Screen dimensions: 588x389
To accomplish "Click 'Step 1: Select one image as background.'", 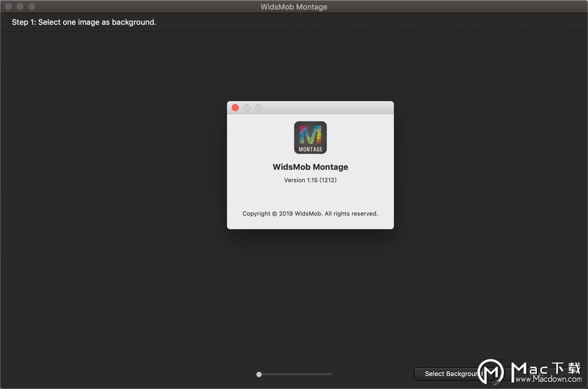I will (84, 22).
